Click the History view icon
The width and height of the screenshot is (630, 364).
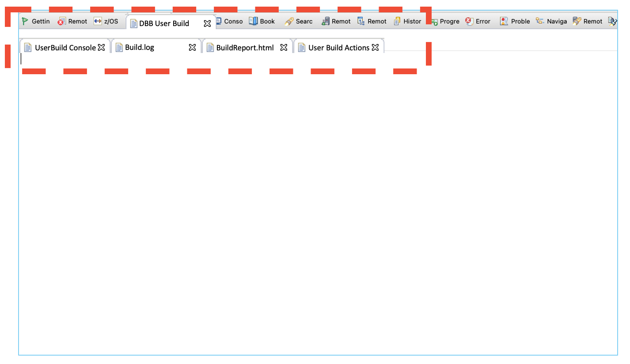point(397,21)
